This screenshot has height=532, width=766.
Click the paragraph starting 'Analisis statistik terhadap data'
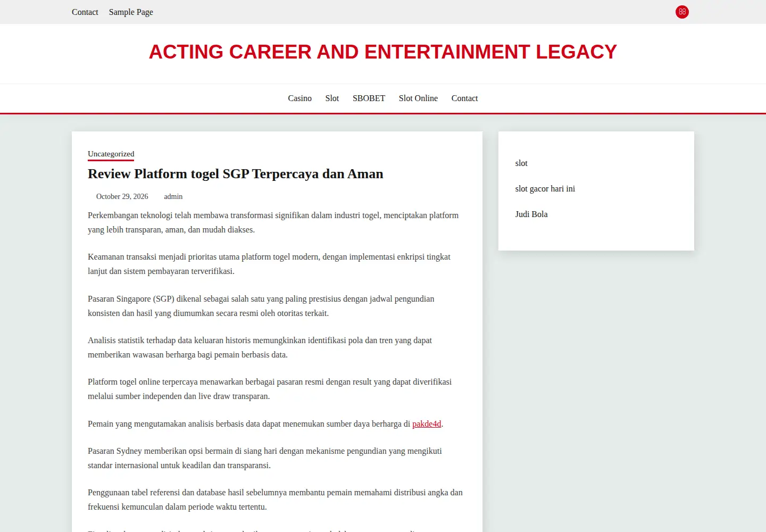[x=277, y=347]
